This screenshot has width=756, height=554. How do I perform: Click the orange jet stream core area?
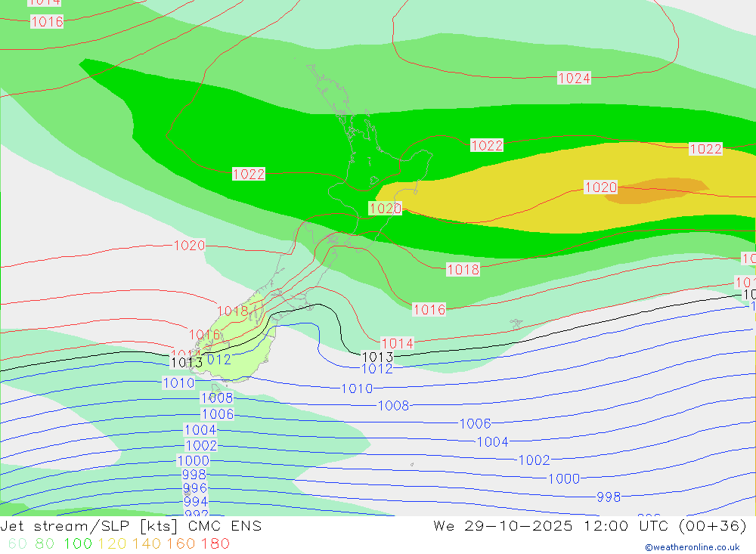655,191
